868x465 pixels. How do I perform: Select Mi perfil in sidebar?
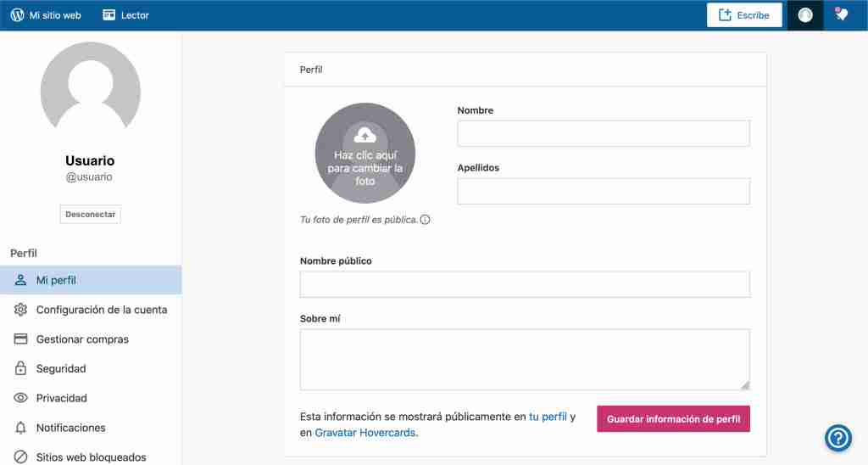(56, 280)
